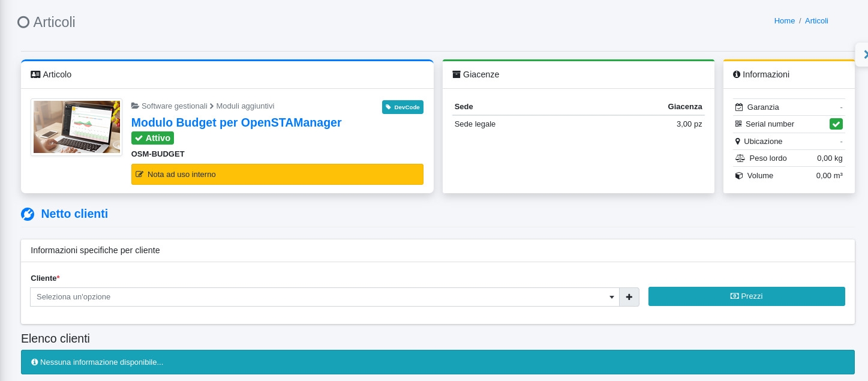Screen dimensions: 868x381
Task: Click the Volume cube icon
Action: pyautogui.click(x=739, y=176)
